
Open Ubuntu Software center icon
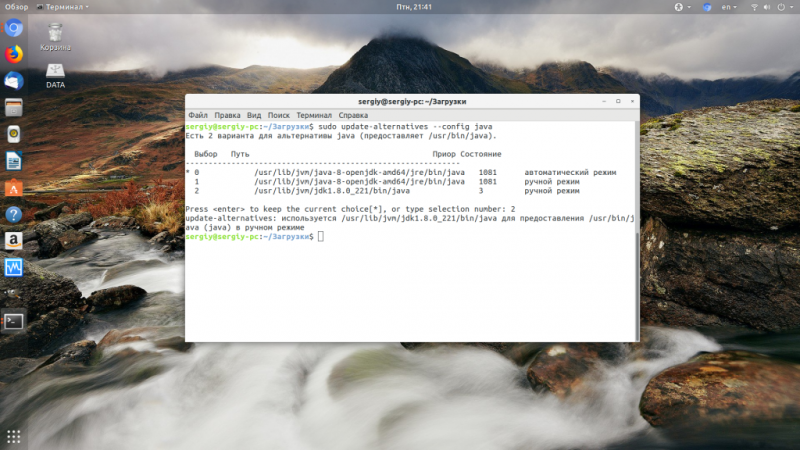(x=14, y=188)
